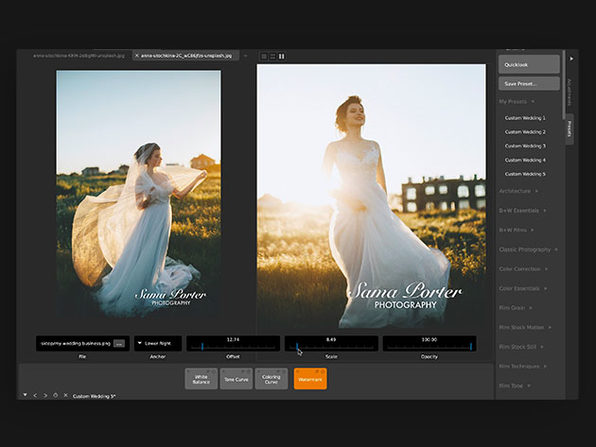Open the vertical Adjustments side tab
Screen dimensions: 596x447
[569, 92]
